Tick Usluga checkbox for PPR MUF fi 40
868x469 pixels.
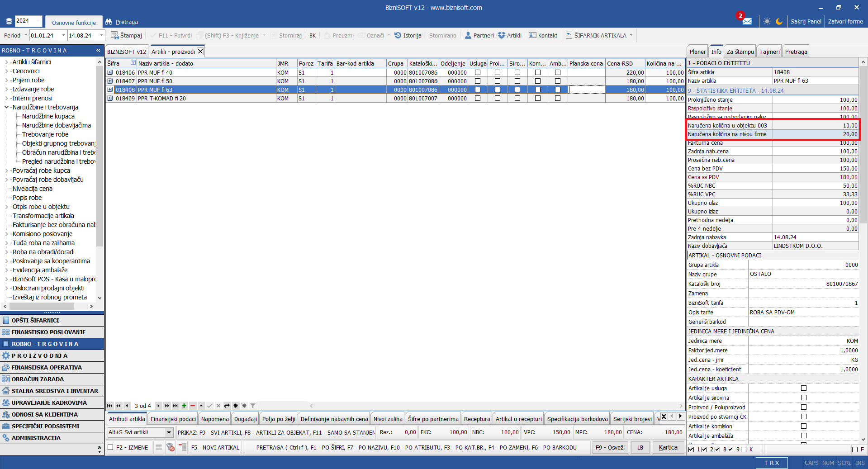(478, 72)
